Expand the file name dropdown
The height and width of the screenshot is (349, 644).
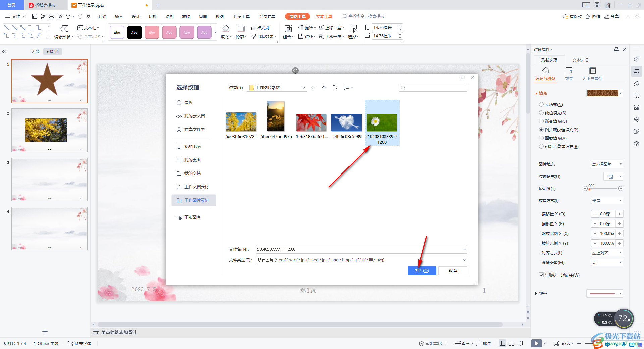click(x=464, y=249)
